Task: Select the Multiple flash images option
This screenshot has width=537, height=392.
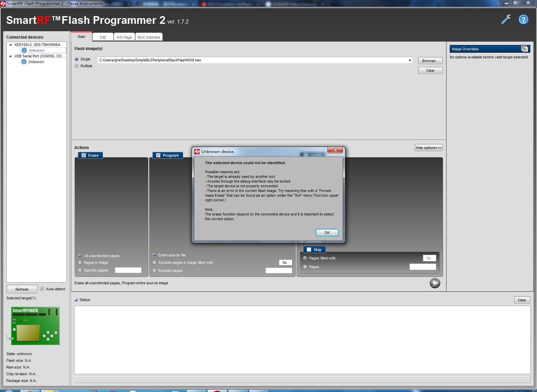Action: 77,66
